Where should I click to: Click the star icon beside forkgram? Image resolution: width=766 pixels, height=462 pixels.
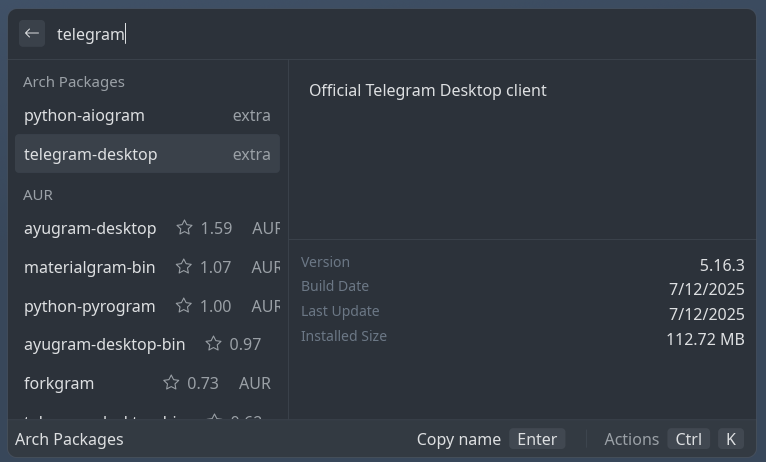[x=171, y=382]
